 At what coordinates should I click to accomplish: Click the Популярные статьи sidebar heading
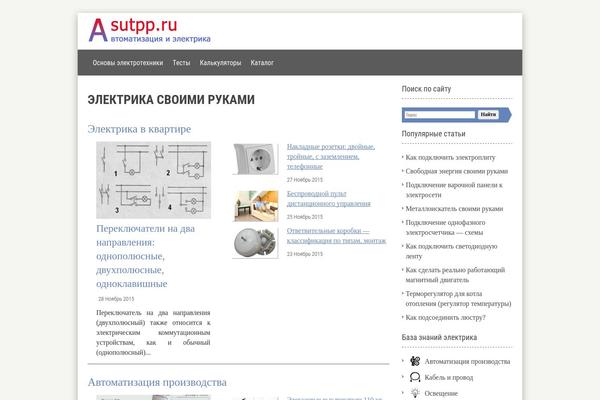click(x=434, y=134)
